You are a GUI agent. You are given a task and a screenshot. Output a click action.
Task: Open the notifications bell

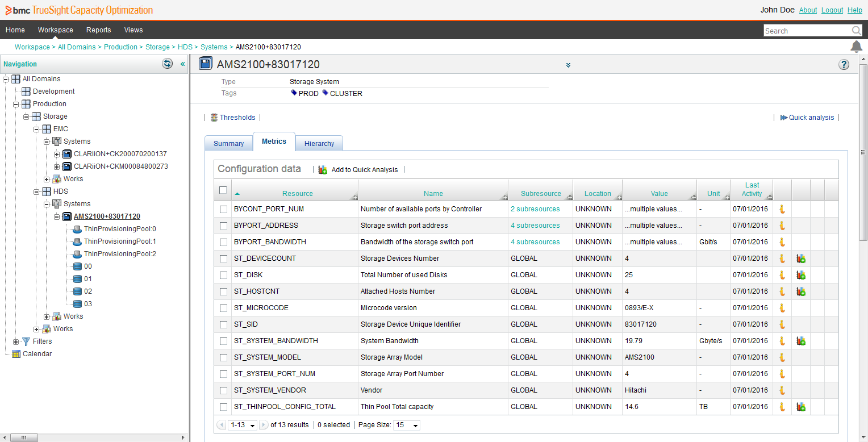click(856, 47)
